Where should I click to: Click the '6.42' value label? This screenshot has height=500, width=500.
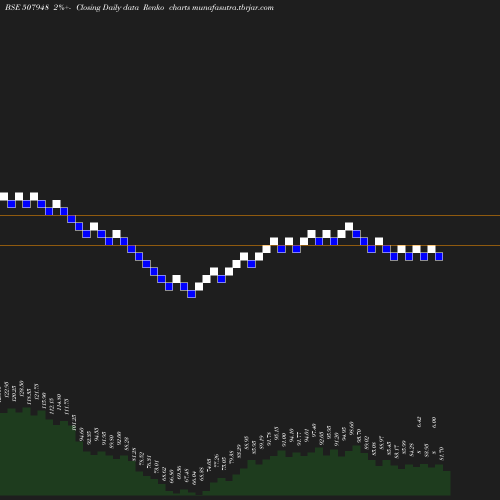tap(419, 422)
